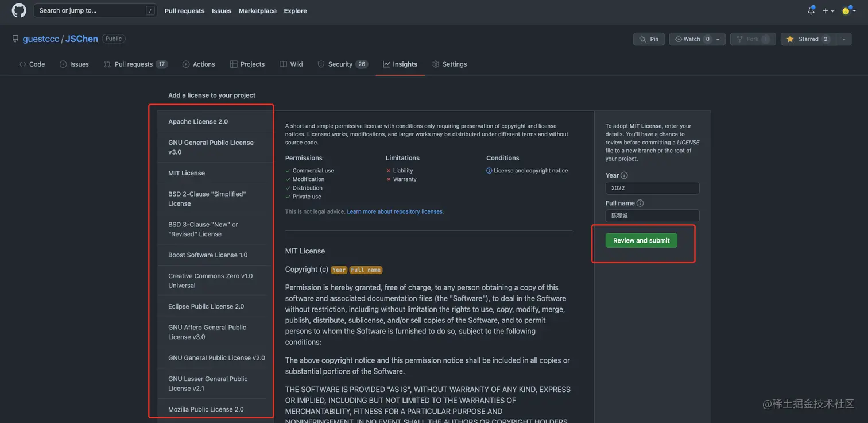
Task: Switch to the Insights tab
Action: pyautogui.click(x=400, y=64)
